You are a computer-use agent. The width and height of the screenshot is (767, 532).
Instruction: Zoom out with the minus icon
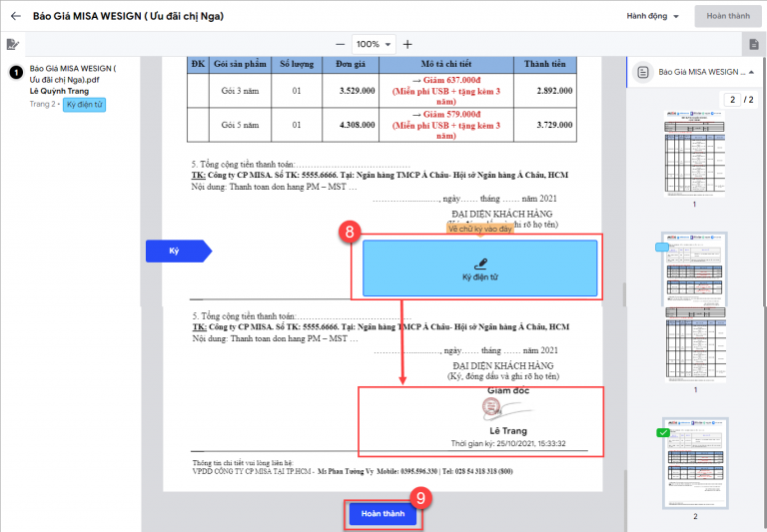[340, 45]
